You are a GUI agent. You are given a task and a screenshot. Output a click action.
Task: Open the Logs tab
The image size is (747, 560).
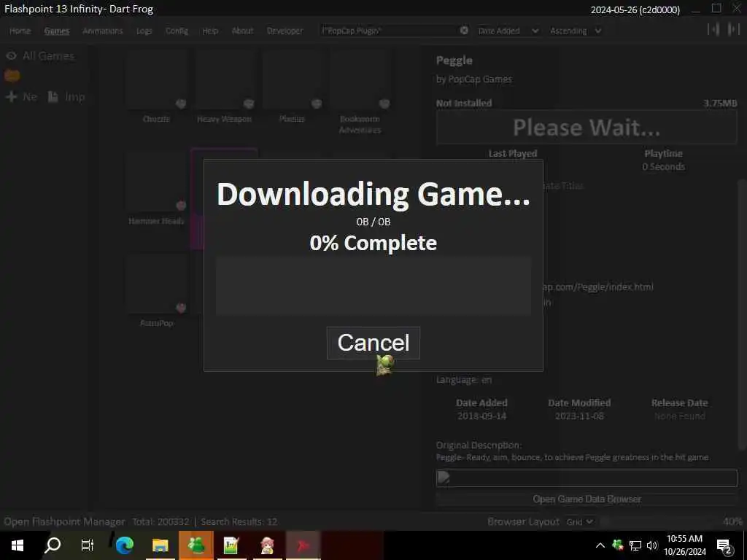tap(144, 31)
